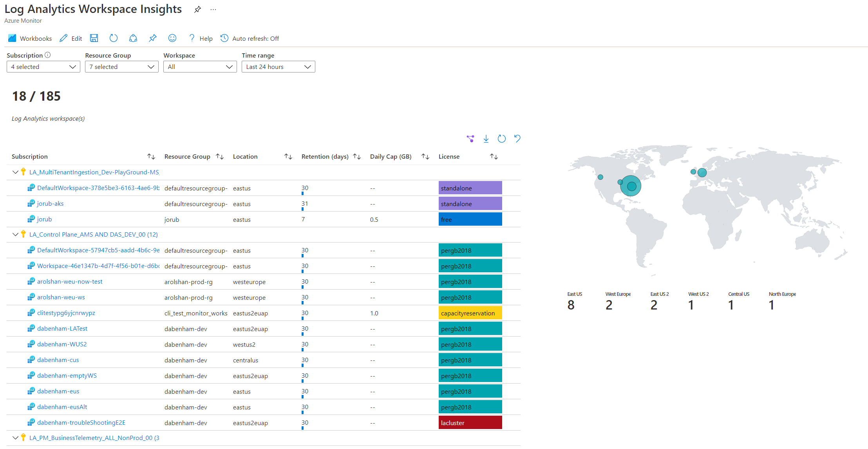Collapse the LA_MultiTenantIngestion_Dev-PlayGround-MS group
The height and width of the screenshot is (449, 868).
coord(14,172)
